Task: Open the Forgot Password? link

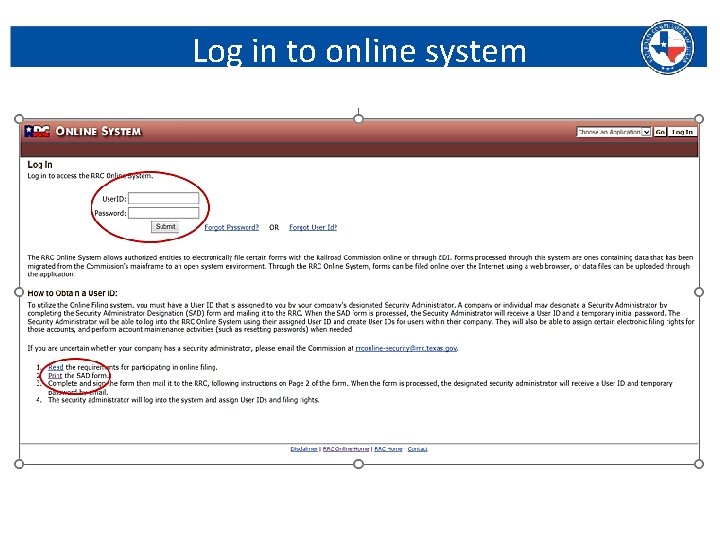Action: [x=231, y=227]
